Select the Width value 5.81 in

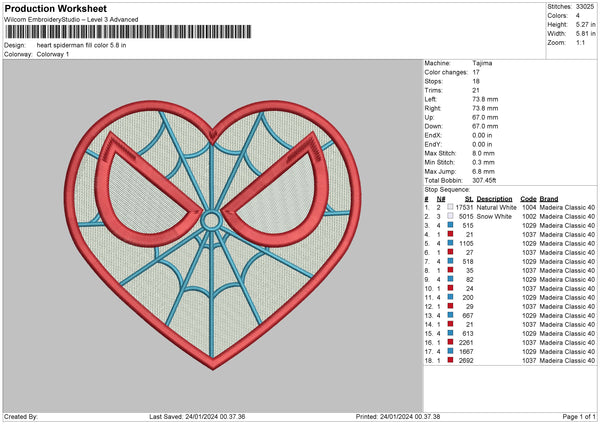(586, 34)
